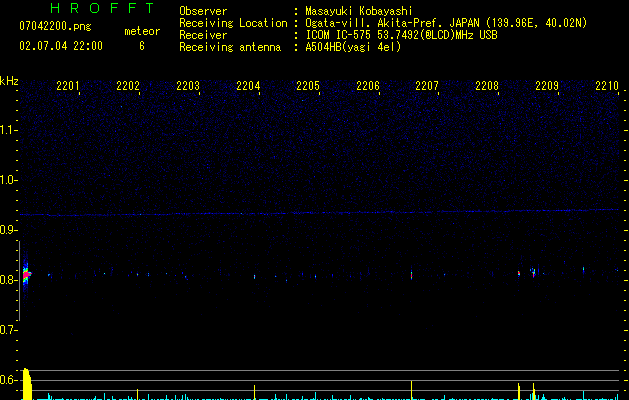Click the 2201 time marker
Viewport: 629px width, 400px height.
click(67, 86)
